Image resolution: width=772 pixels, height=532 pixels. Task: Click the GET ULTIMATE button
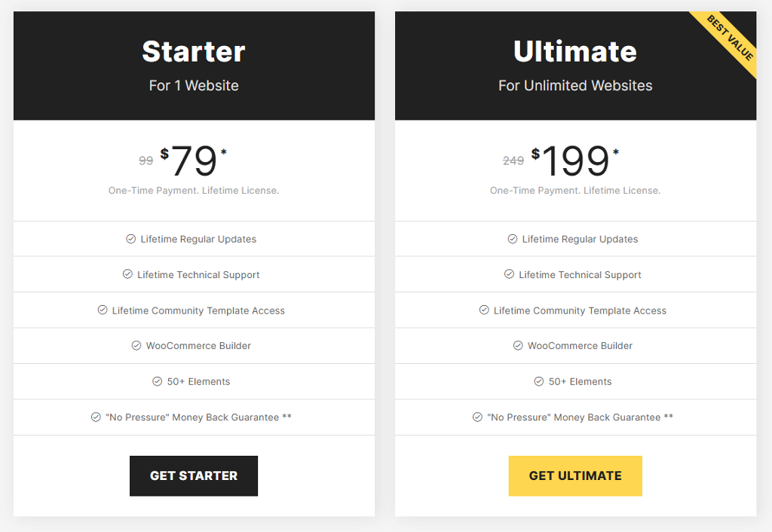pyautogui.click(x=575, y=475)
